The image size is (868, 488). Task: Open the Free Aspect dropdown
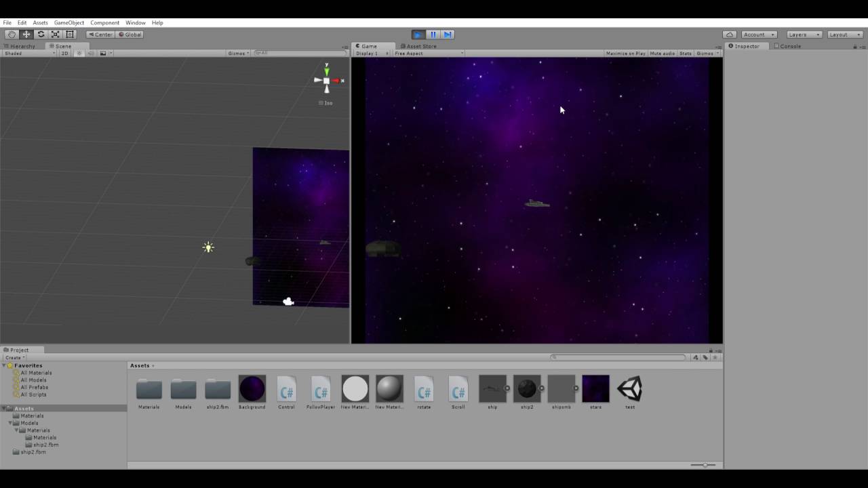click(429, 53)
